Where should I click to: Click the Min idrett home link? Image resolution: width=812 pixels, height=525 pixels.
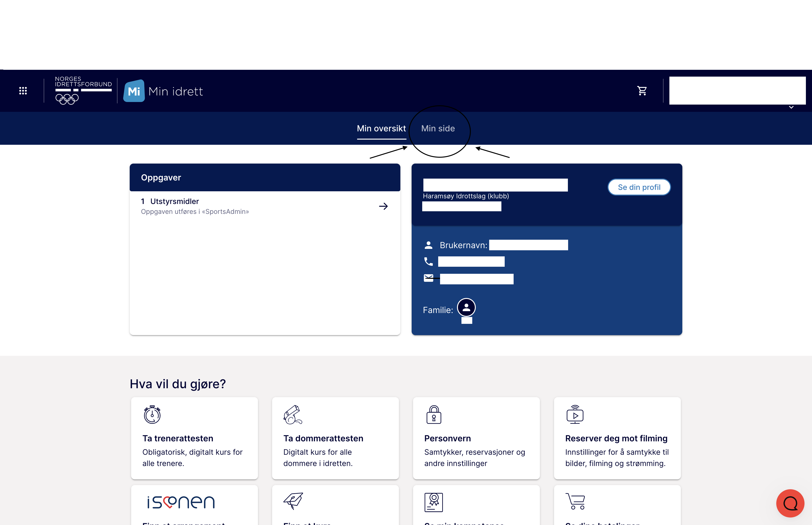coord(163,90)
